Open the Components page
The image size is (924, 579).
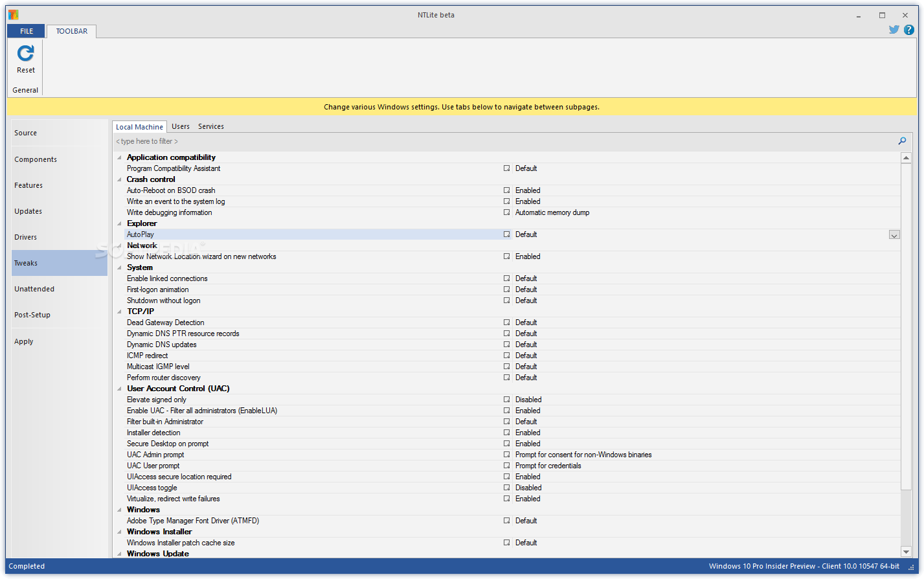point(60,159)
